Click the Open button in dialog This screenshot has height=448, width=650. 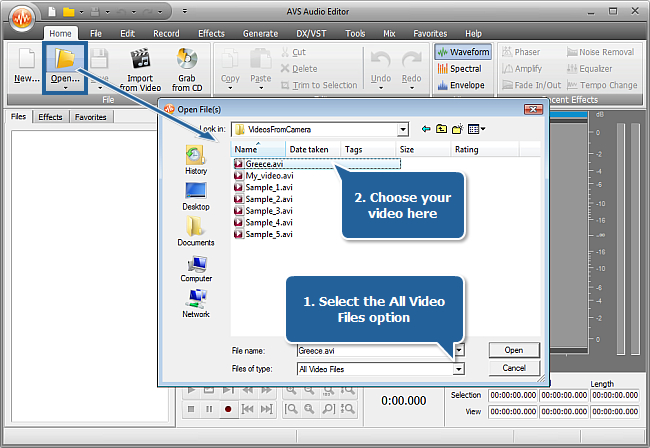pos(514,350)
